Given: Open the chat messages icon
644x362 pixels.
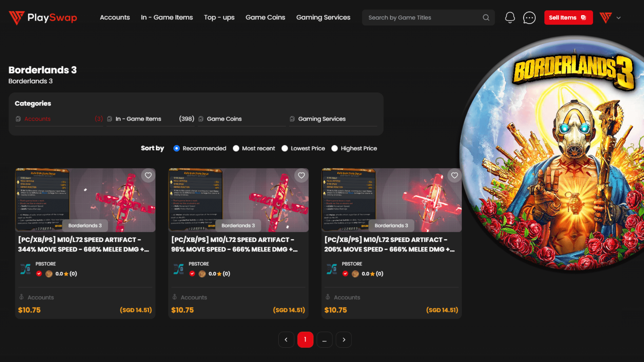Looking at the screenshot, I should [x=529, y=17].
